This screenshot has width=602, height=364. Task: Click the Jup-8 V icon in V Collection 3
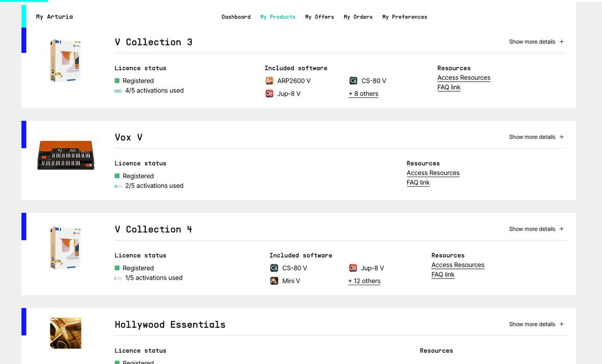(x=269, y=94)
